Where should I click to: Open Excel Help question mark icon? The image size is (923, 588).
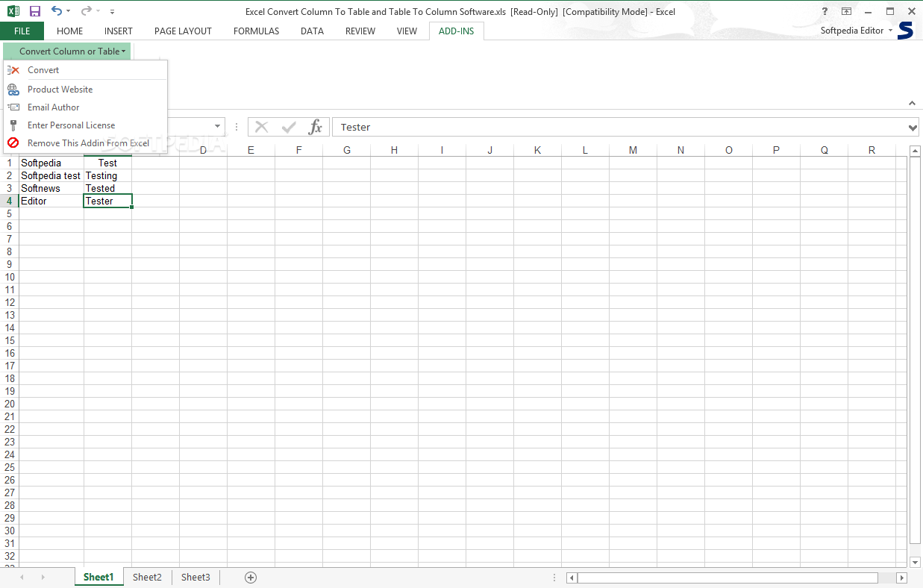pos(825,11)
